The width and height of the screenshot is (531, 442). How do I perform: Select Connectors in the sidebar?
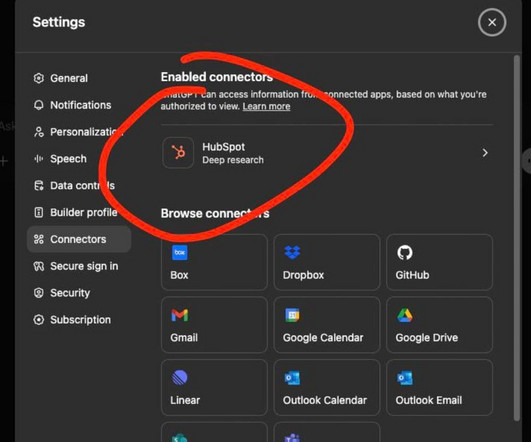(79, 239)
